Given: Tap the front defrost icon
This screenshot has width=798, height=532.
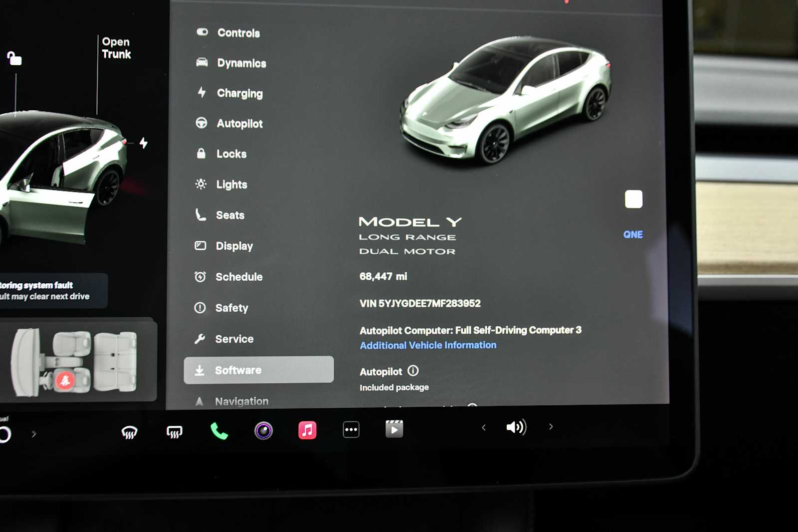Looking at the screenshot, I should [x=130, y=432].
